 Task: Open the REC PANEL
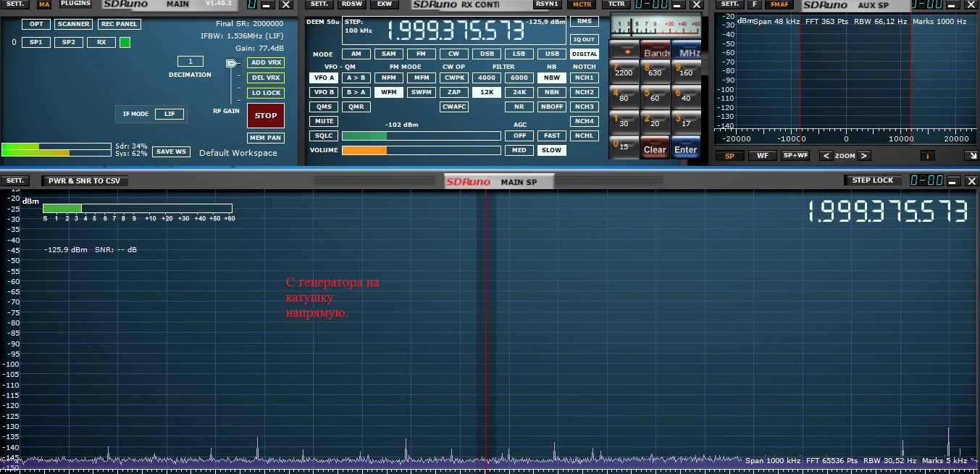pos(119,24)
